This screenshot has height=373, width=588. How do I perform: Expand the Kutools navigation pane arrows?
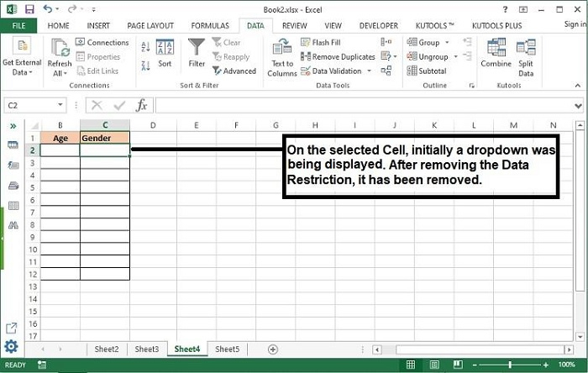13,126
